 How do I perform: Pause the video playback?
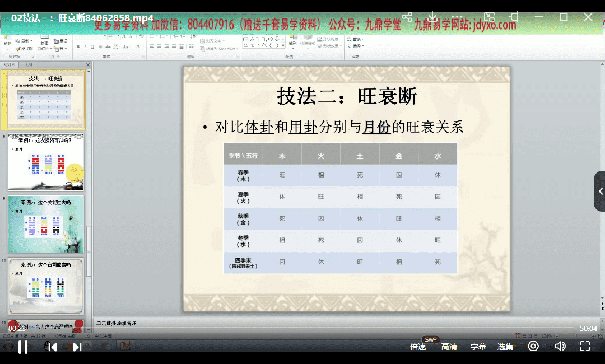click(23, 347)
